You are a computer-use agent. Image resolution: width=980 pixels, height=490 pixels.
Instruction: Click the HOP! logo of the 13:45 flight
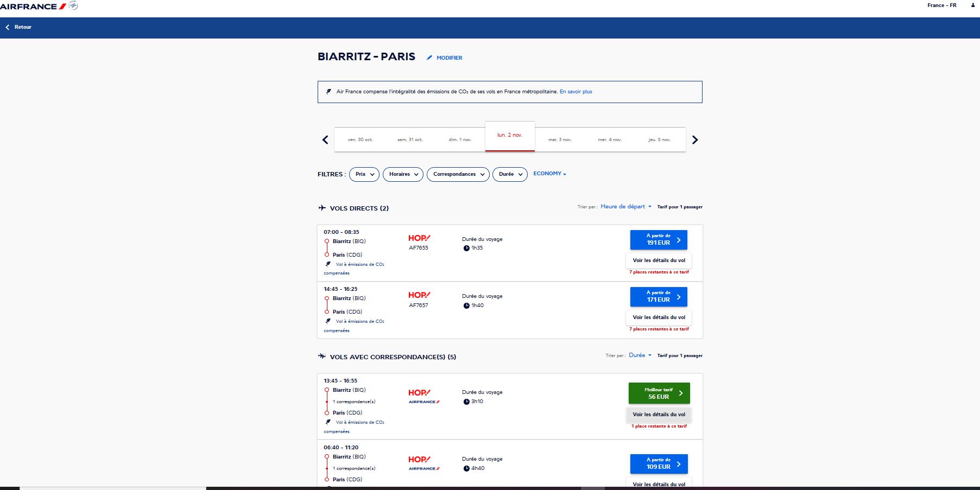point(419,393)
